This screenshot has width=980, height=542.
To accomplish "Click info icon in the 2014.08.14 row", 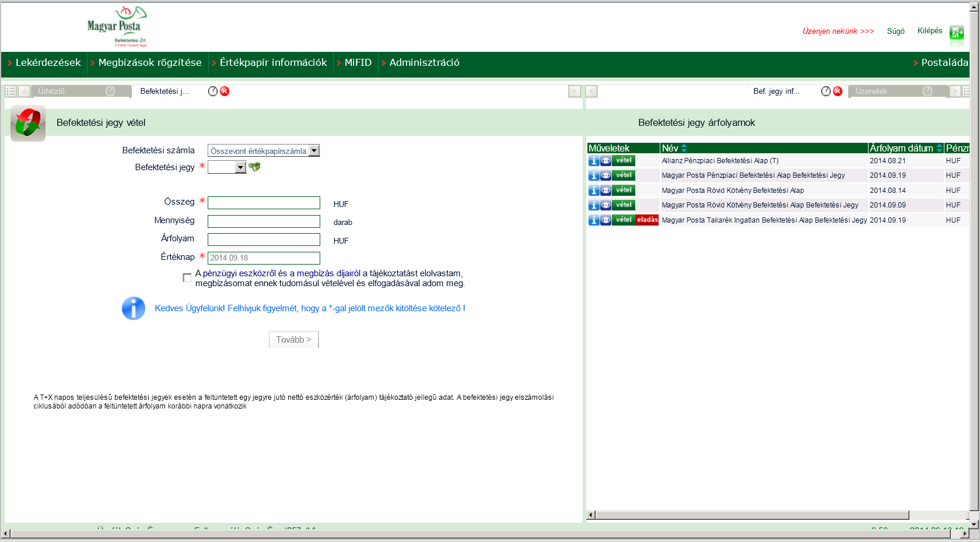I will pyautogui.click(x=594, y=191).
